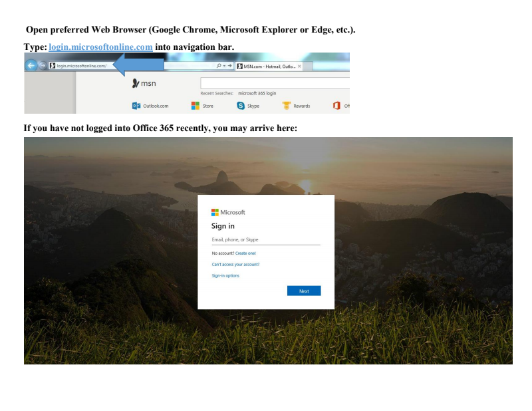Click the browser forward arrow button
This screenshot has height=411, width=532.
pos(43,66)
